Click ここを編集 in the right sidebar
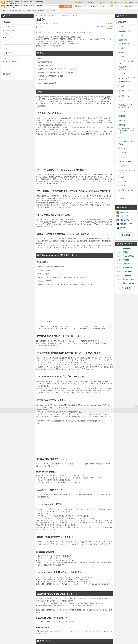The height and width of the screenshot is (644, 138). tap(120, 198)
